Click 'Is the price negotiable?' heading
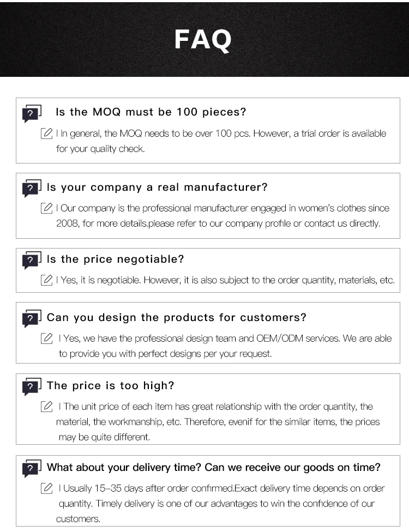This screenshot has width=409, height=532. tap(116, 259)
